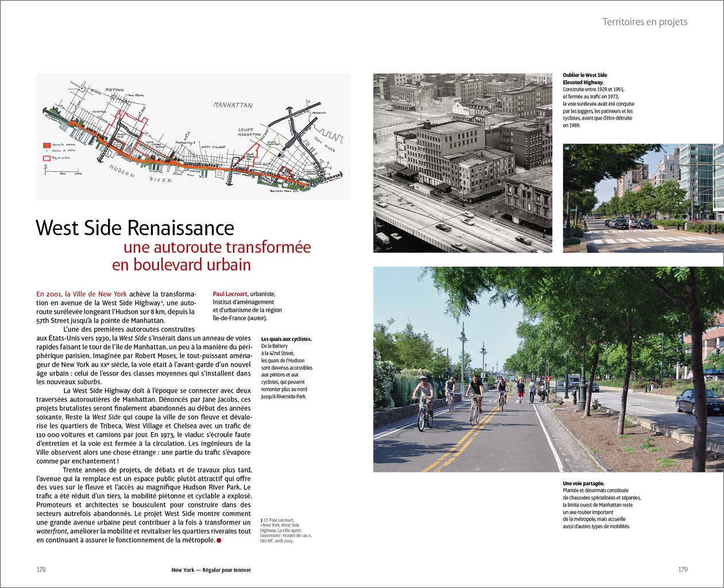The width and height of the screenshot is (724, 588).
Task: Click the red end-of-article dot
Action: click(x=219, y=540)
